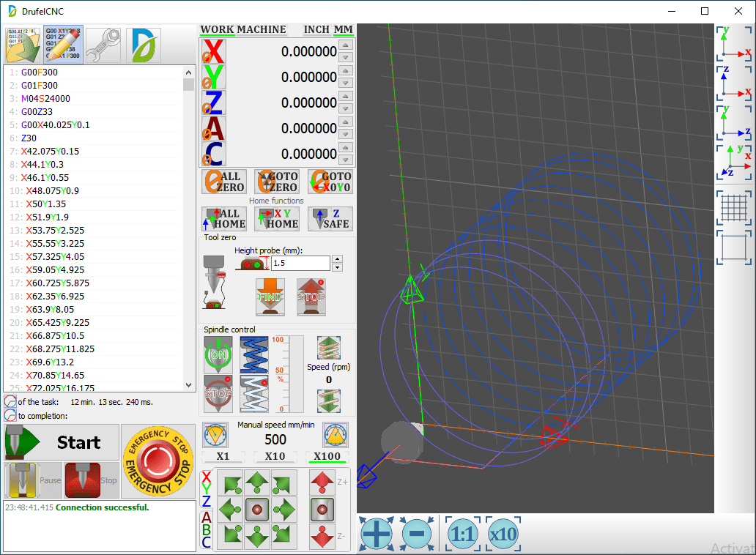Enable coolant blue spring icon
Viewport: 756px width, 555px height.
tap(254, 354)
